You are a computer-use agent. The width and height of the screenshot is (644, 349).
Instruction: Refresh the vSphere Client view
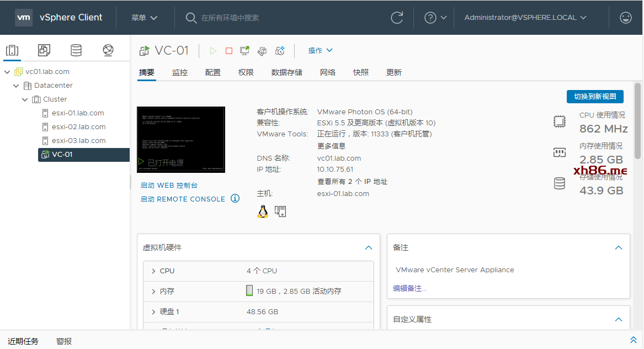pos(397,18)
